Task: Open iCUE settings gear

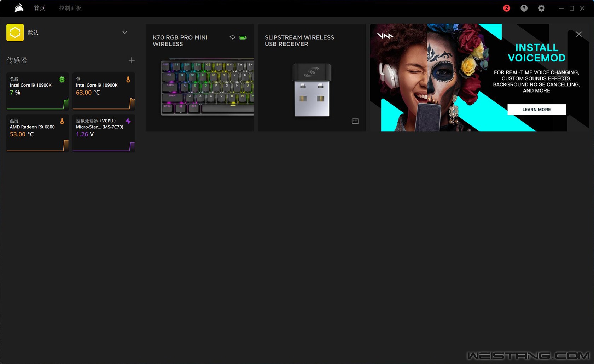Action: [x=541, y=8]
